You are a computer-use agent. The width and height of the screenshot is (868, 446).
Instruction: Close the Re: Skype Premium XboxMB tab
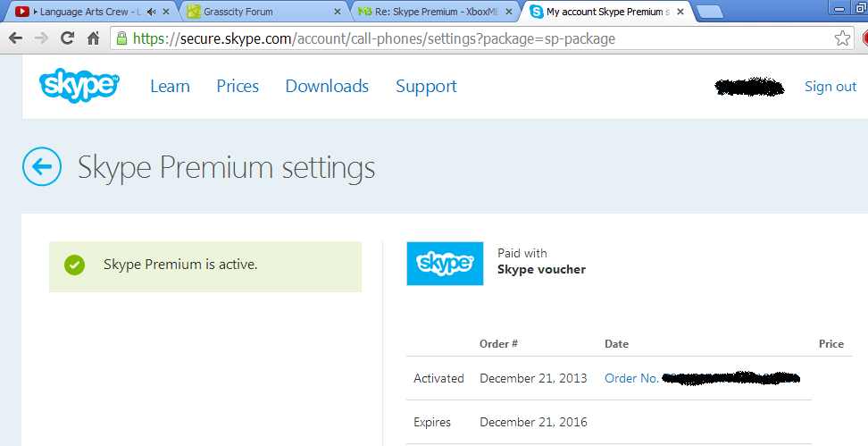pos(508,13)
